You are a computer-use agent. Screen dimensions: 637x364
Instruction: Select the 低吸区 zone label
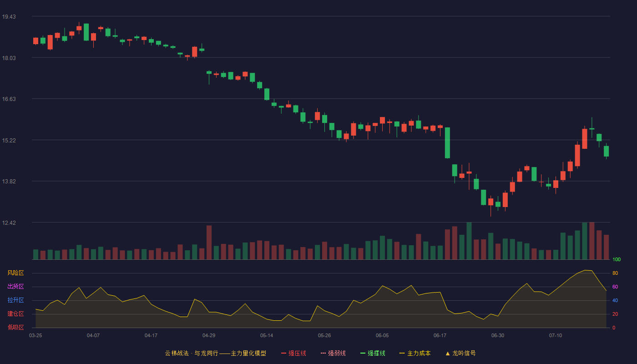coord(15,328)
